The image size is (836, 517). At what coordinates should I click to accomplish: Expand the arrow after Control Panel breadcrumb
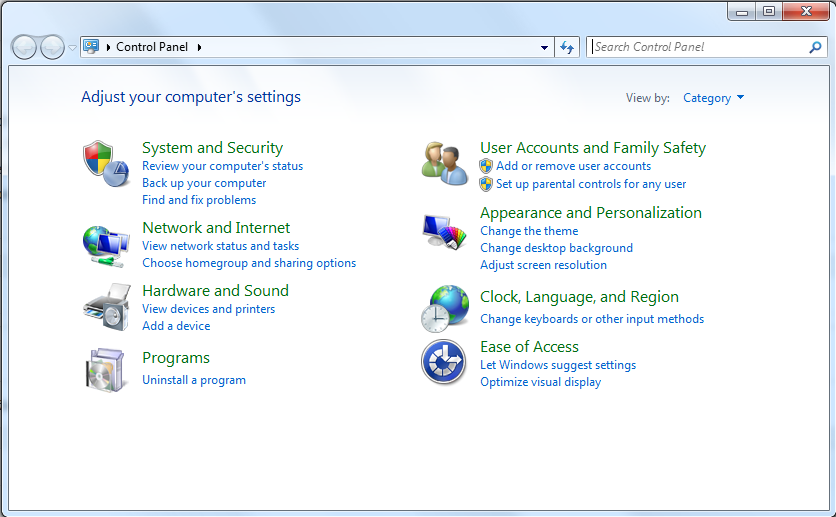point(199,47)
